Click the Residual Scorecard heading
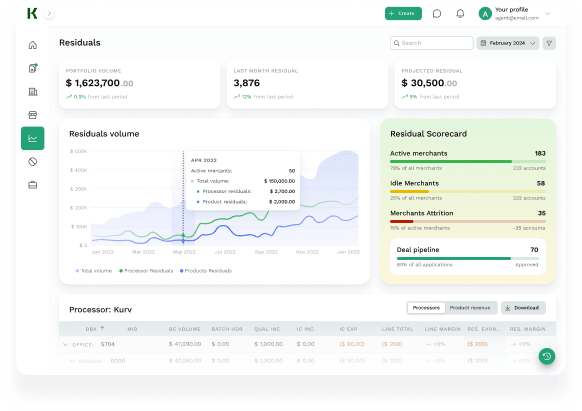The image size is (582, 411). pyautogui.click(x=428, y=134)
